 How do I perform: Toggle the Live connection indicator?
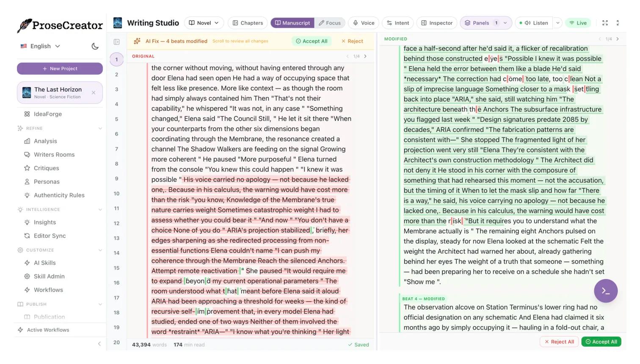(578, 23)
